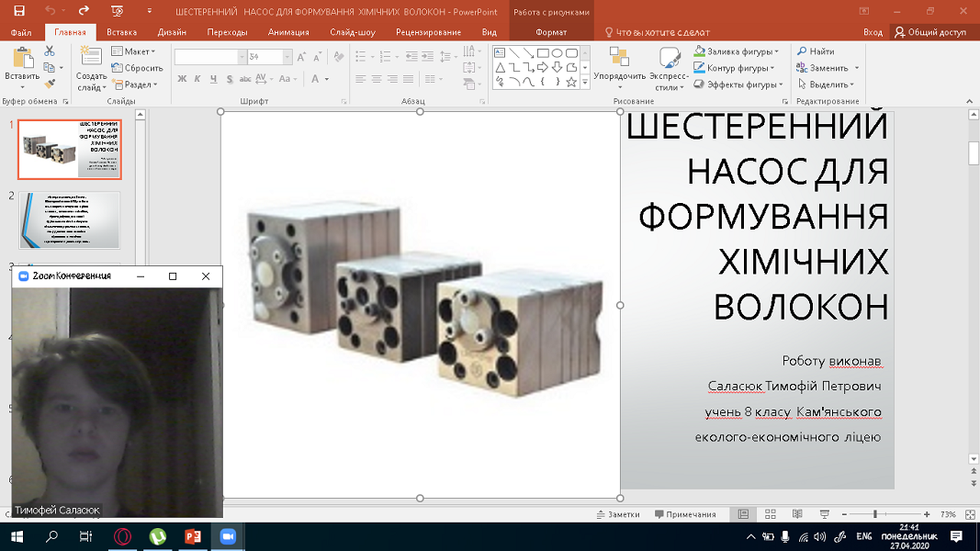The height and width of the screenshot is (551, 980).
Task: Toggle justify text alignment
Action: coord(408,79)
